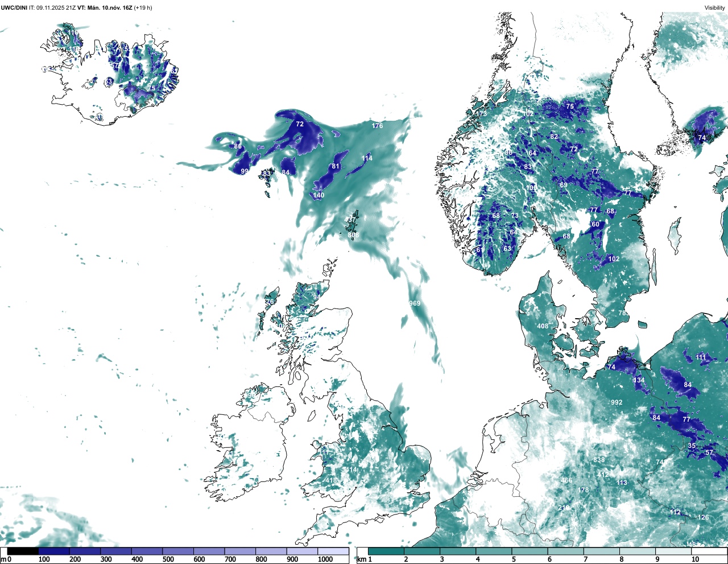Image resolution: width=728 pixels, height=564 pixels.
Task: Click the '82' value over Scandinavia
Action: tap(554, 137)
